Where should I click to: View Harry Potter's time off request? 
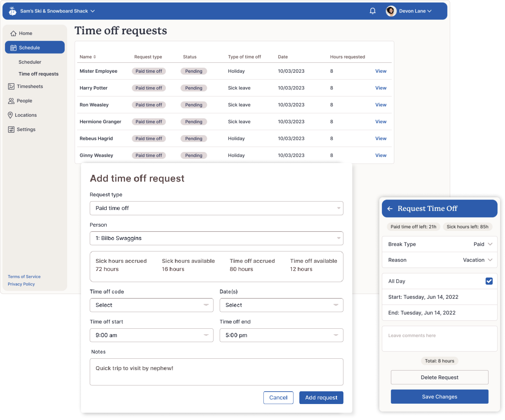pyautogui.click(x=381, y=88)
